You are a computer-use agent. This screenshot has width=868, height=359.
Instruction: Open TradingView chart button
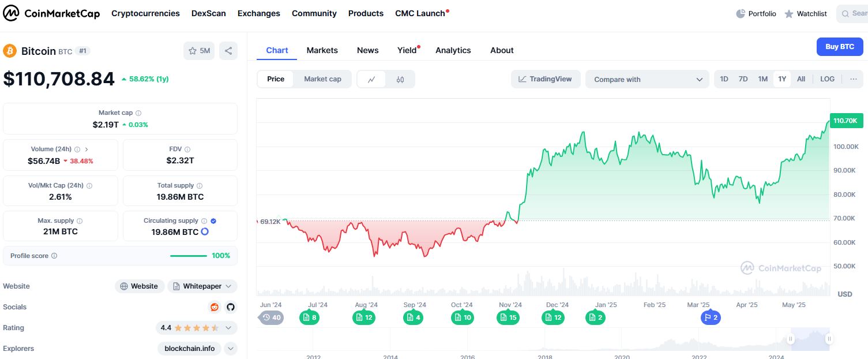[x=545, y=79]
